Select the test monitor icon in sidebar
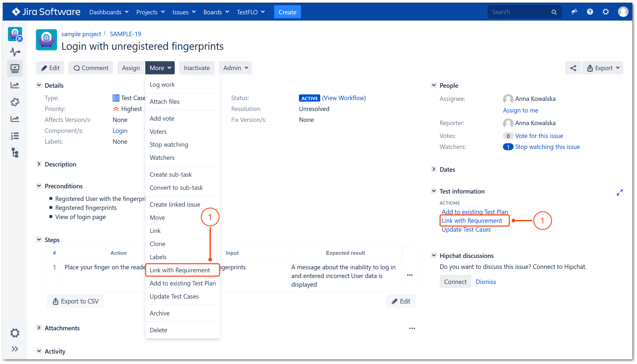 click(15, 68)
